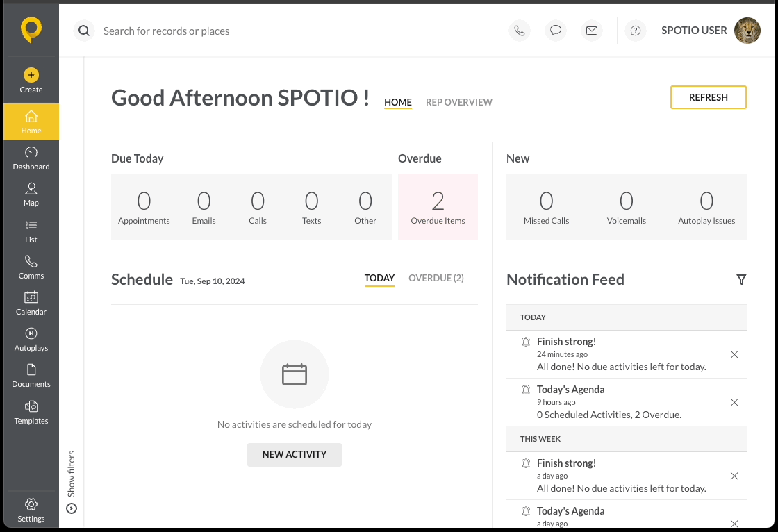Open the Calls due today count
Viewport: 778px width, 532px height.
click(x=258, y=208)
